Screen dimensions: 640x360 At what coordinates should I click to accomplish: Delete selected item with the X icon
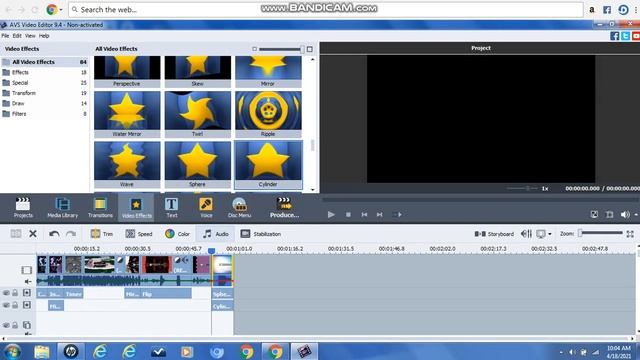(x=33, y=234)
